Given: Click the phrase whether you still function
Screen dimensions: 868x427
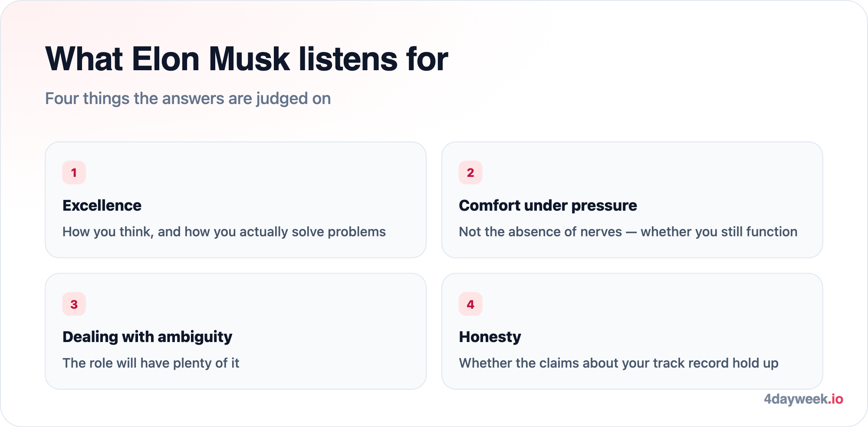Looking at the screenshot, I should 719,232.
